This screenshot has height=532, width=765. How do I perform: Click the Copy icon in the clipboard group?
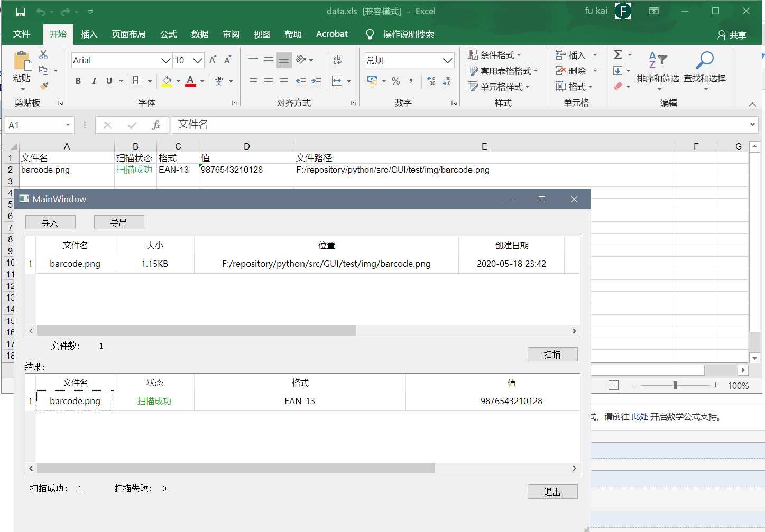[x=44, y=70]
